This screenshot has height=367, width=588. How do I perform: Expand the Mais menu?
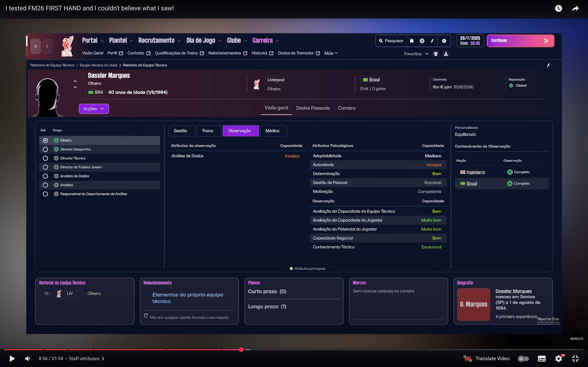[x=331, y=53]
